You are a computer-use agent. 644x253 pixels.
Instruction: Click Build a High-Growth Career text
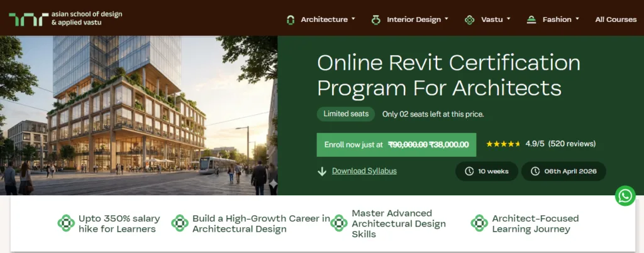click(261, 223)
